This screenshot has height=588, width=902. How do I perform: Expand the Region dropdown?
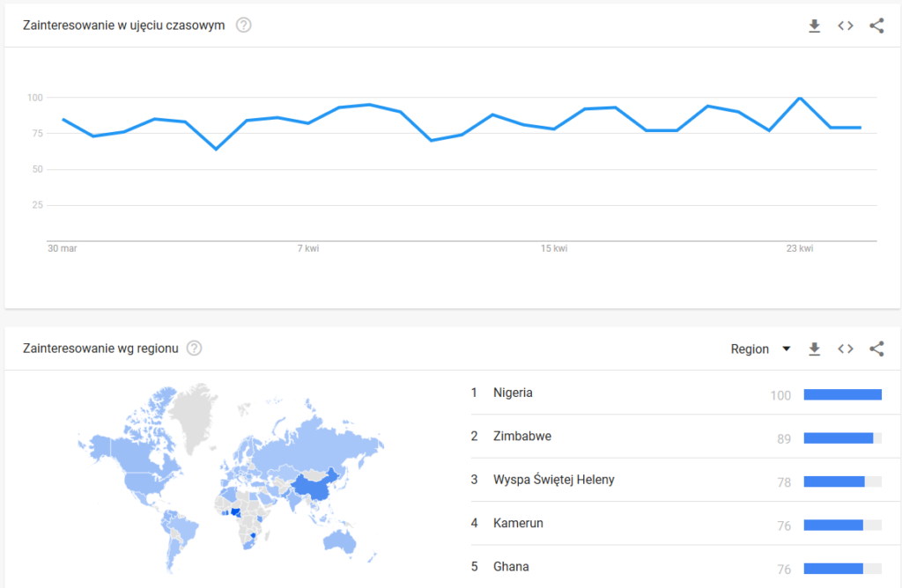click(760, 349)
